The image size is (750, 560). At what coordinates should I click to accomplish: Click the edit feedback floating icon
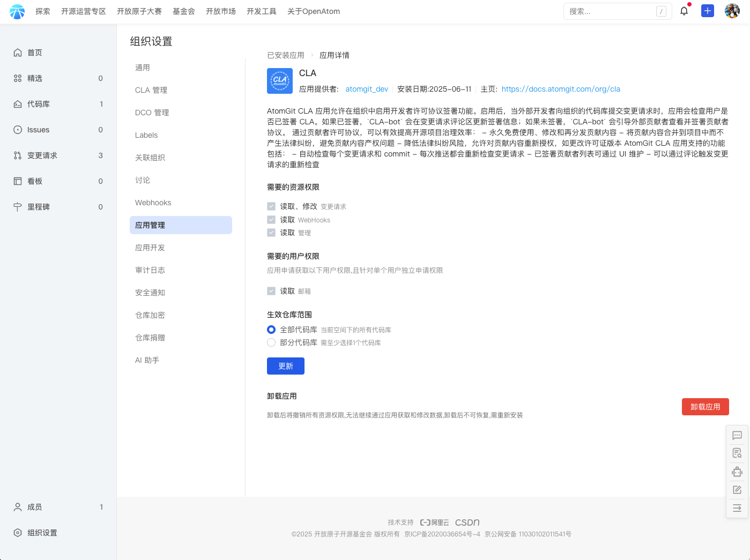737,490
